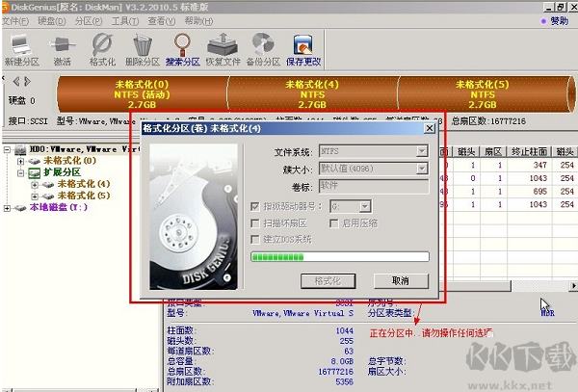This screenshot has width=578, height=392.
Task: Select 扩展分区 in the tree
Action: [62, 172]
